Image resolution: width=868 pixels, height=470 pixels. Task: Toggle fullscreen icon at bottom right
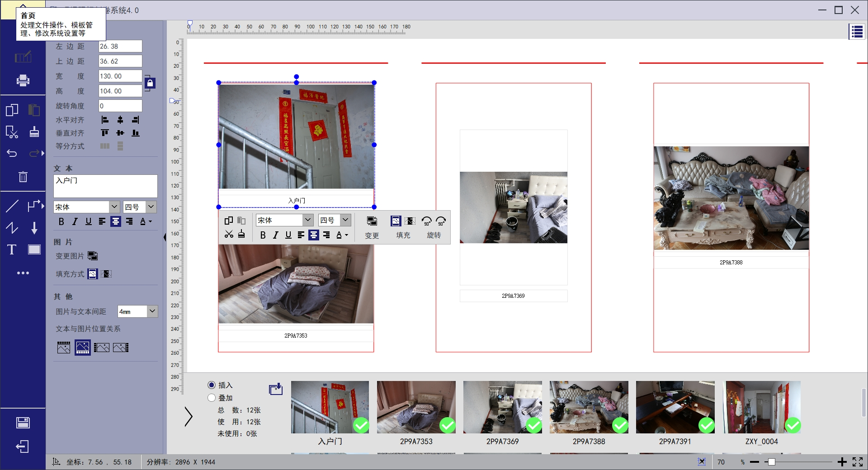pos(858,462)
